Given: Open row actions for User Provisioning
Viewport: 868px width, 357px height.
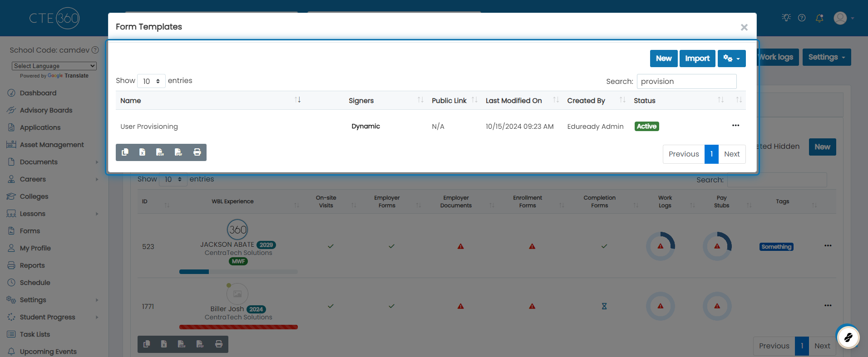Looking at the screenshot, I should tap(735, 126).
